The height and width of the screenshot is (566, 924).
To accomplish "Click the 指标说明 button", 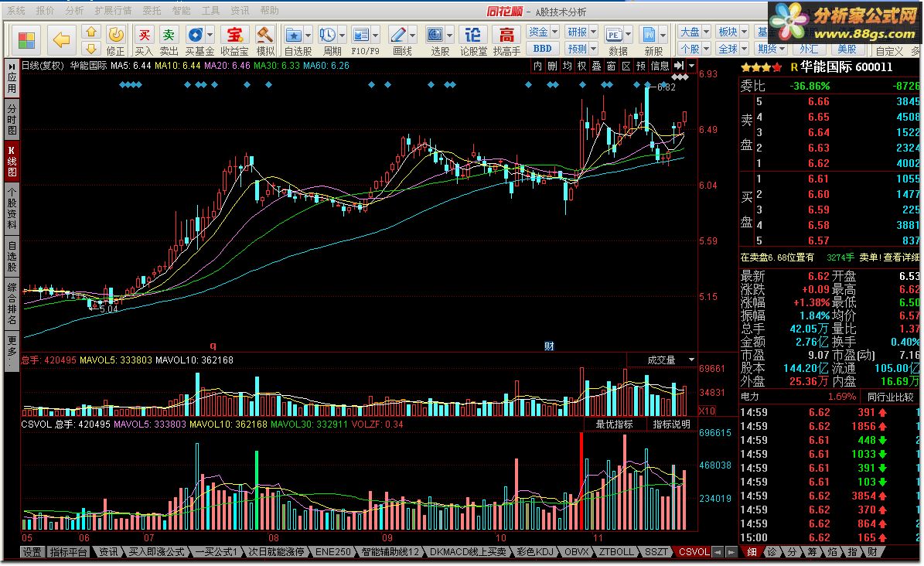I will click(x=671, y=424).
